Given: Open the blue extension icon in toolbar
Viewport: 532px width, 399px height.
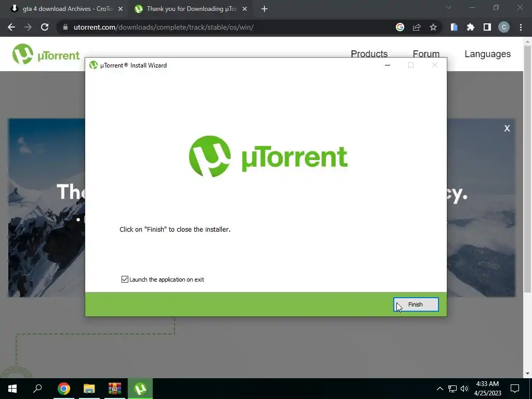Looking at the screenshot, I should point(454,27).
